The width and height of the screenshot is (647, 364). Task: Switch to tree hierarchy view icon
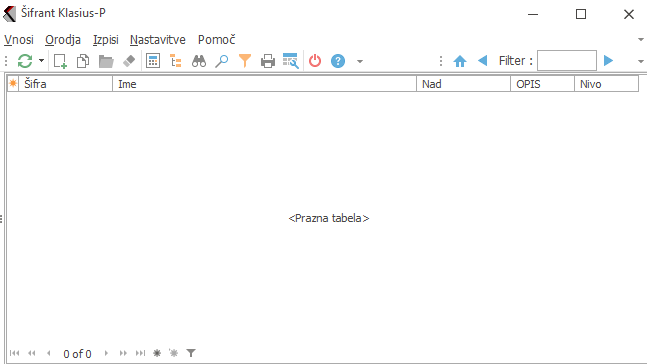[x=176, y=61]
